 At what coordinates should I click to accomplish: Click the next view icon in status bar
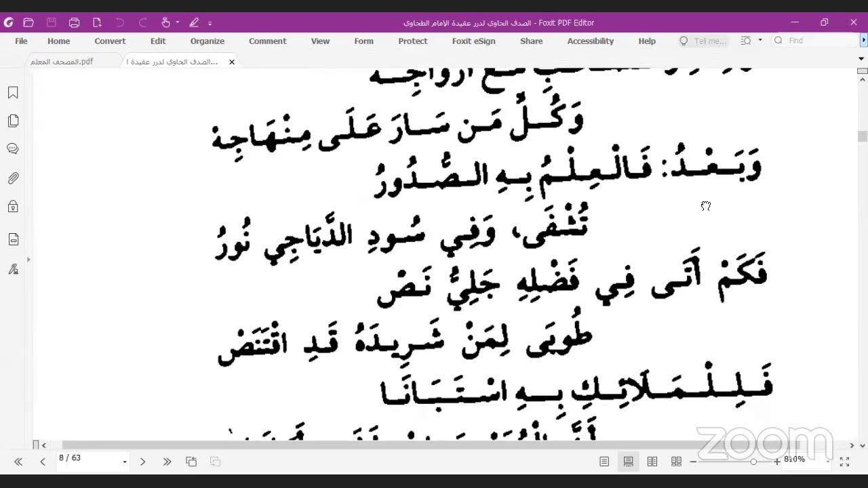pos(216,462)
